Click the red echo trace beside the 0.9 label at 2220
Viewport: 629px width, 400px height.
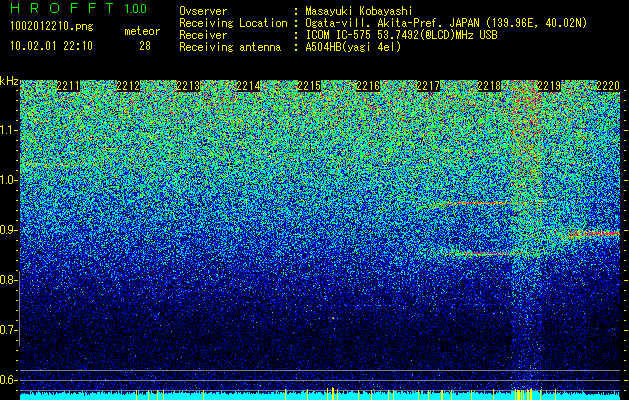point(596,234)
